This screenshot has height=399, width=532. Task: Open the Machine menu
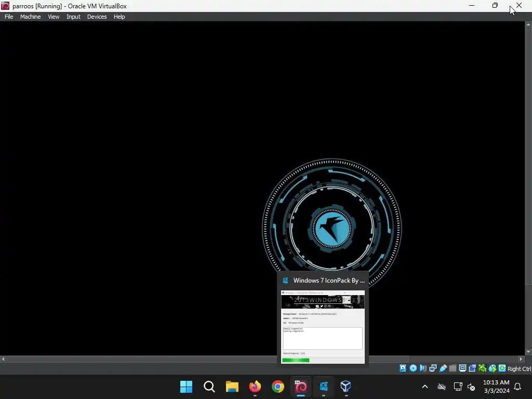coord(30,17)
